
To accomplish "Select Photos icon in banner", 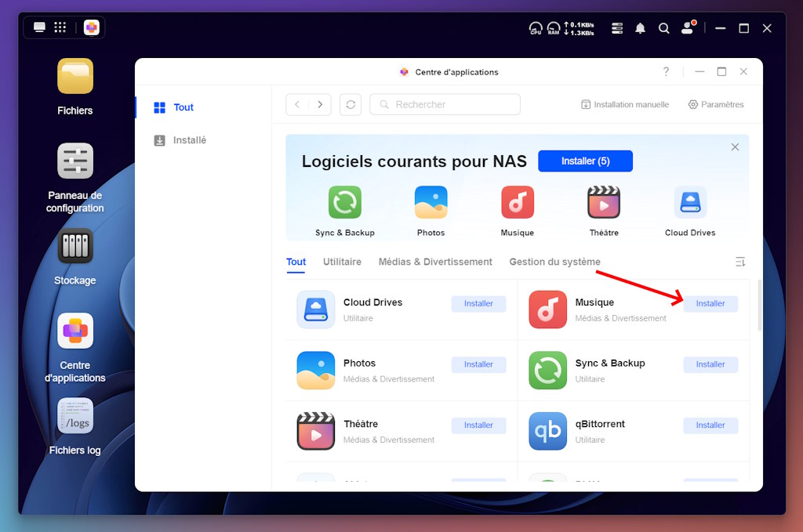I will (x=431, y=202).
